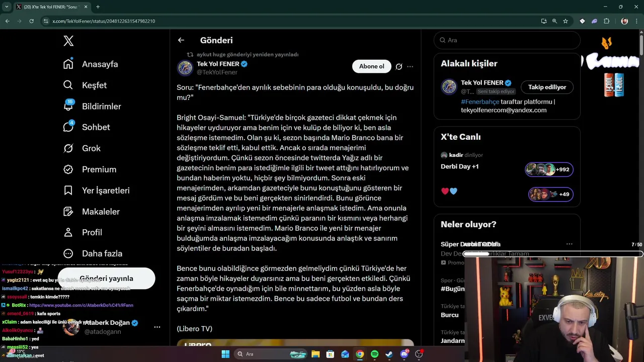
Task: Click the (Libero TV) source text
Action: click(x=194, y=328)
